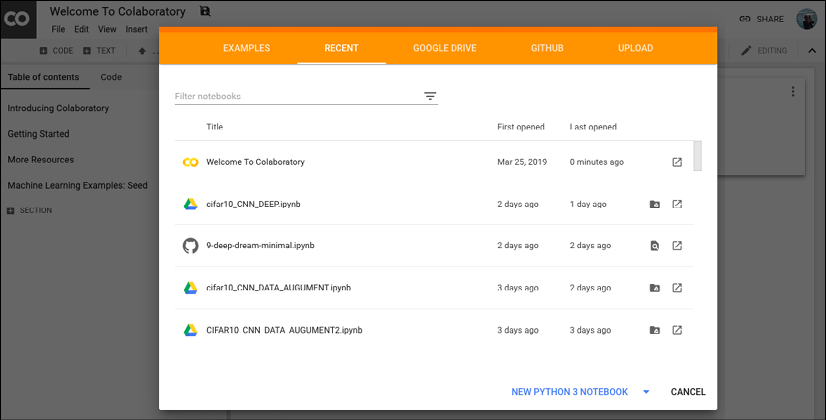Image resolution: width=826 pixels, height=420 pixels.
Task: Click the Last opened column header
Action: pyautogui.click(x=593, y=126)
